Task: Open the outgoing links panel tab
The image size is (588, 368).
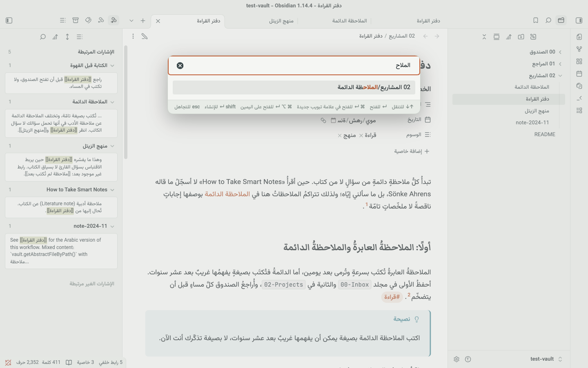Action: (x=101, y=20)
